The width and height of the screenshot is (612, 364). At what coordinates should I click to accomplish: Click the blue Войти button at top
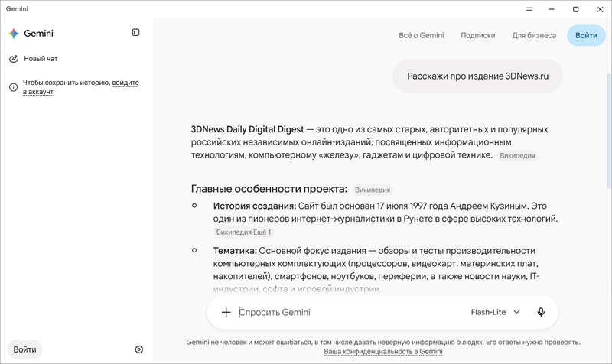pos(586,35)
